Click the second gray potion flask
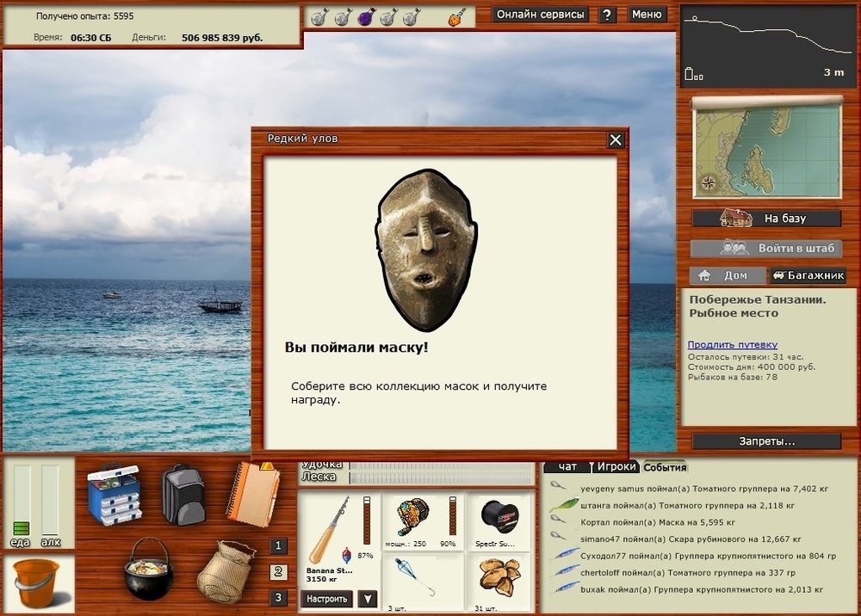The image size is (861, 616). point(344,16)
